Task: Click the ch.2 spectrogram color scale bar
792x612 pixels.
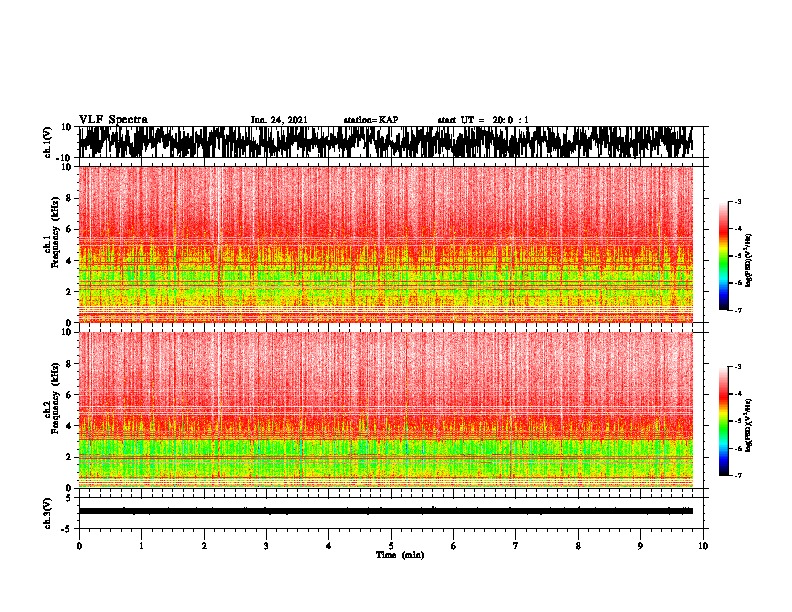Action: click(723, 421)
